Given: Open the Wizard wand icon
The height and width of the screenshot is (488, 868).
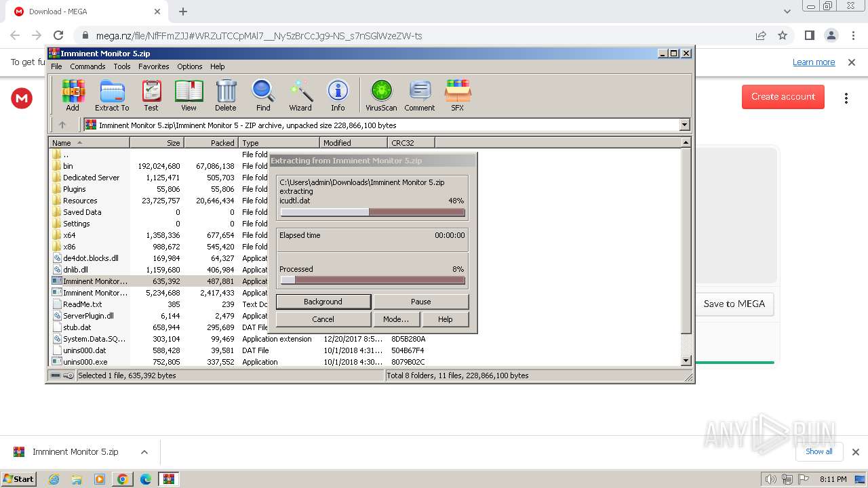Looking at the screenshot, I should (x=300, y=95).
